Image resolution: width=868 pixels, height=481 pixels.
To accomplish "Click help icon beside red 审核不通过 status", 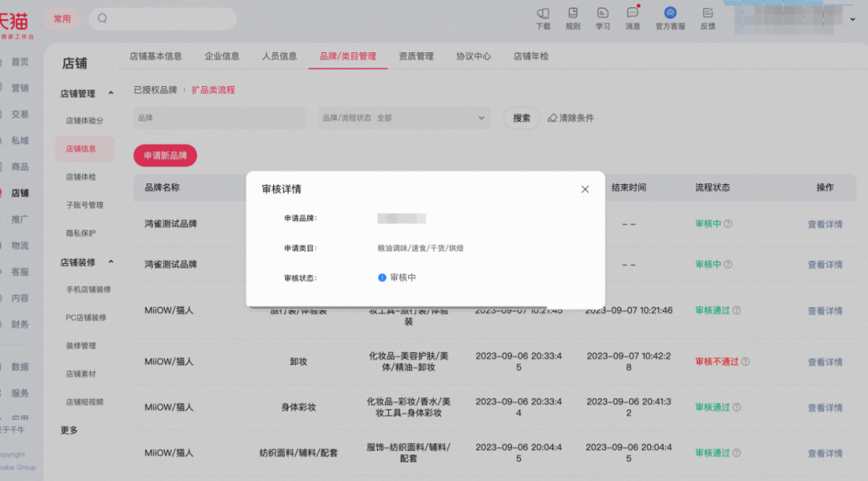I will (746, 362).
